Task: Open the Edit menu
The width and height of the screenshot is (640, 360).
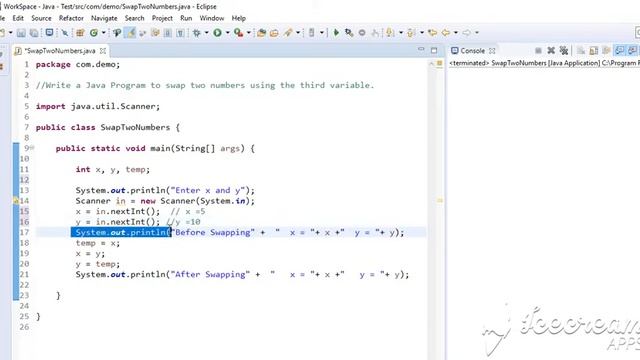Action: (x=18, y=18)
